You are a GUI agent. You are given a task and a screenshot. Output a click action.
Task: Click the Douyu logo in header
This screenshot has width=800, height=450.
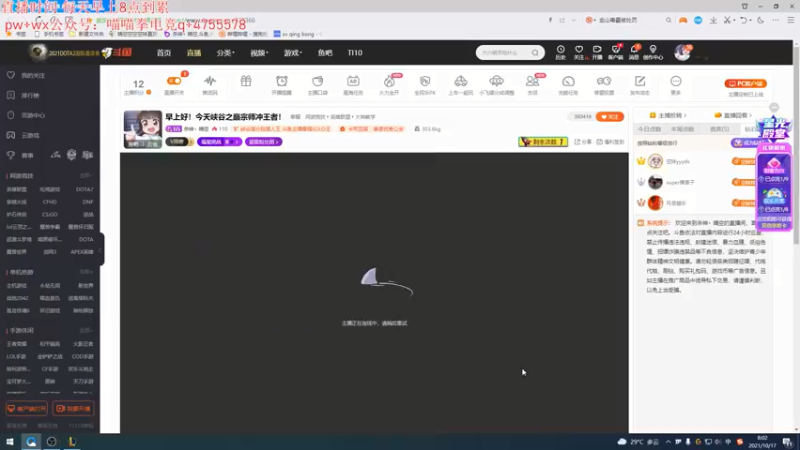117,52
